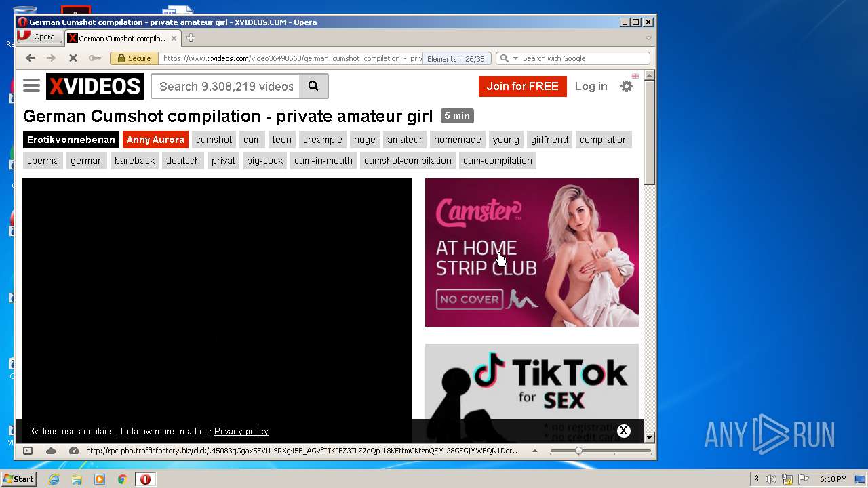
Task: Click the network tray icon
Action: (787, 479)
